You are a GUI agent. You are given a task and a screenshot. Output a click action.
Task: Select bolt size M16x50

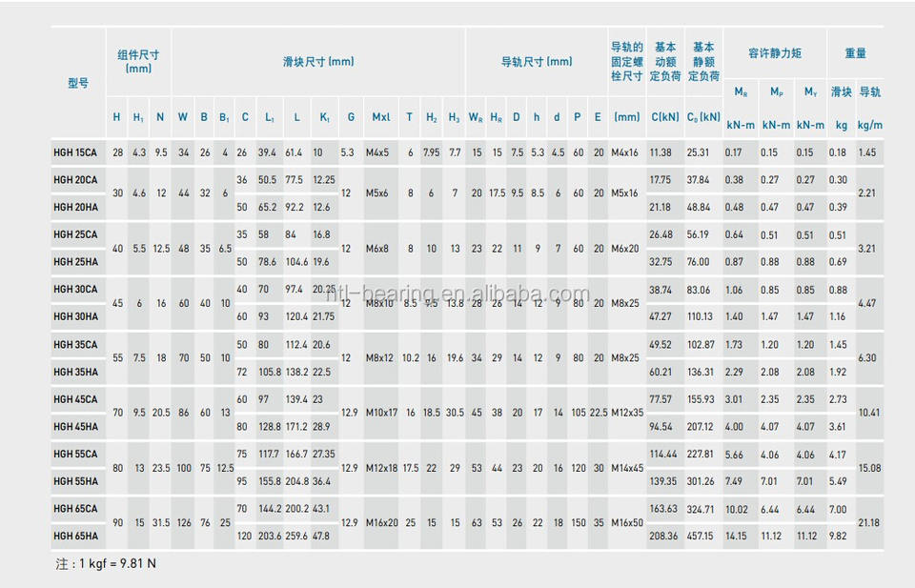tap(627, 523)
